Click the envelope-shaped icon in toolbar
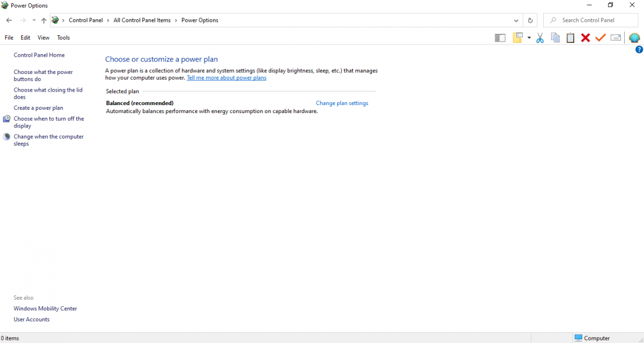Screen dimensions: 644x343 point(616,38)
